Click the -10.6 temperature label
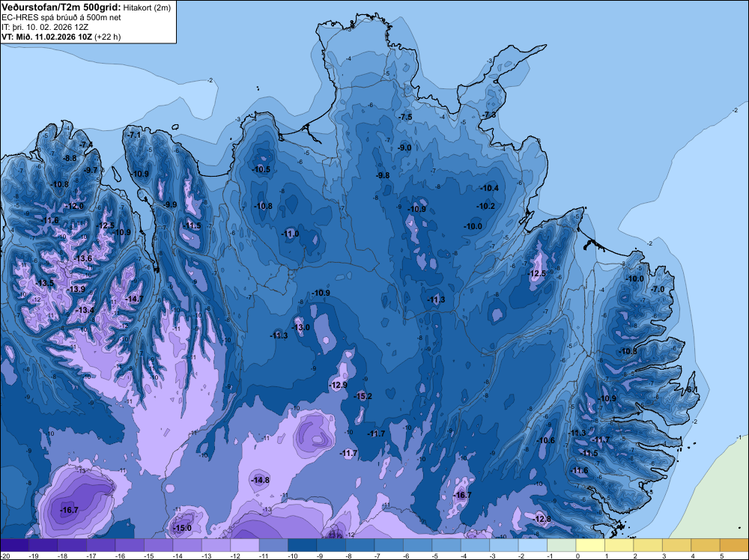This screenshot has height=560, width=749. (x=546, y=440)
